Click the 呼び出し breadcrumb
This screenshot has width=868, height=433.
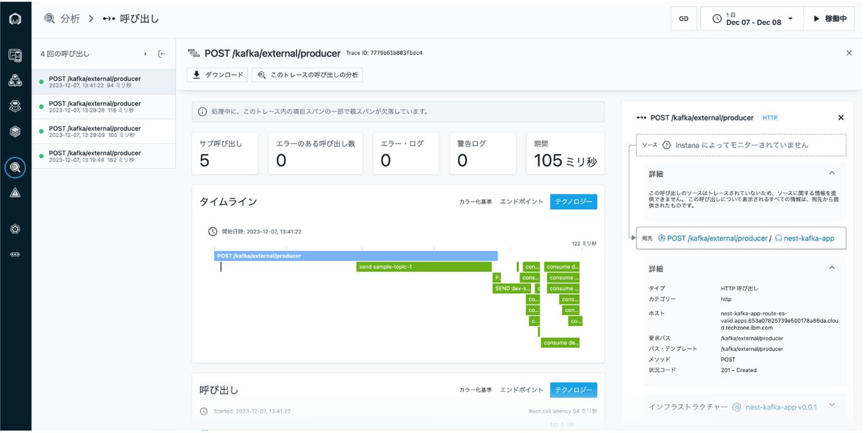pos(131,18)
